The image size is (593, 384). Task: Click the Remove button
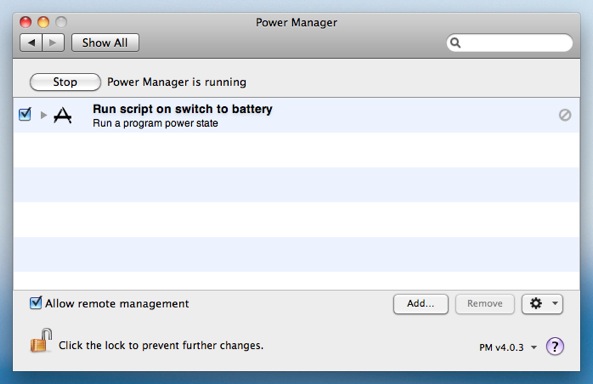(484, 304)
